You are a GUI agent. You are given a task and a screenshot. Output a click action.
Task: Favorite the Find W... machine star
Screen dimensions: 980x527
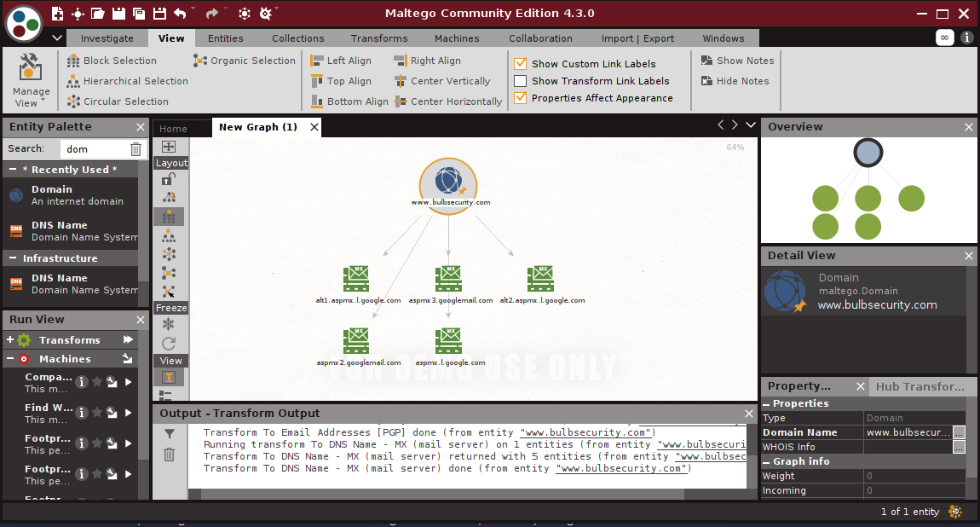pos(97,413)
